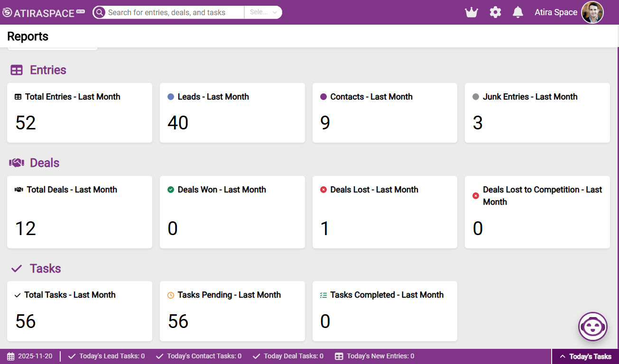Open the Deals Won - Last Month card
The height and width of the screenshot is (364, 619).
coord(232,212)
